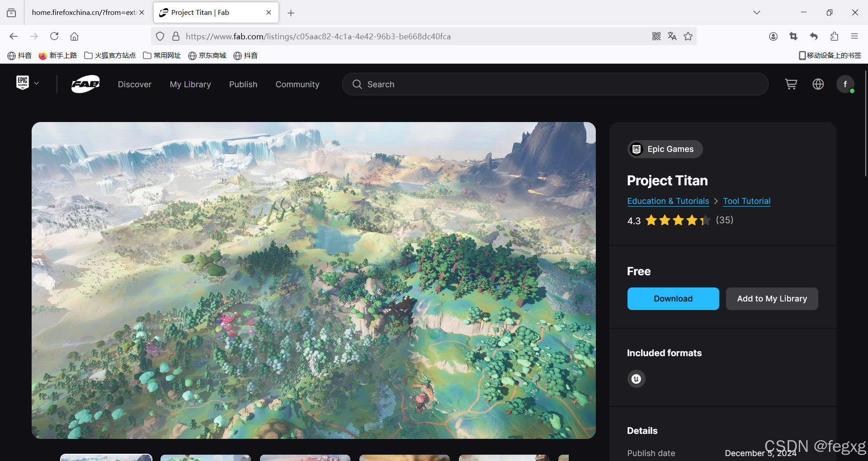Open the Firefox account icon
Viewport: 868px width, 461px height.
point(774,36)
